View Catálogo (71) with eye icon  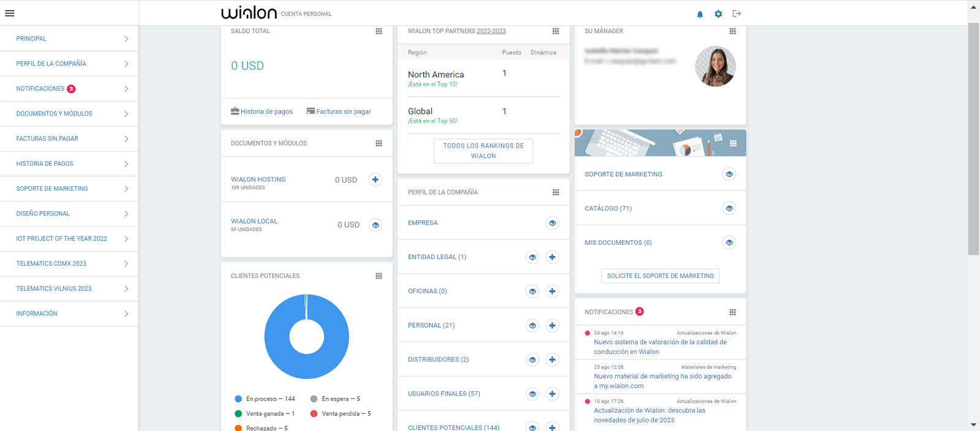pos(729,208)
